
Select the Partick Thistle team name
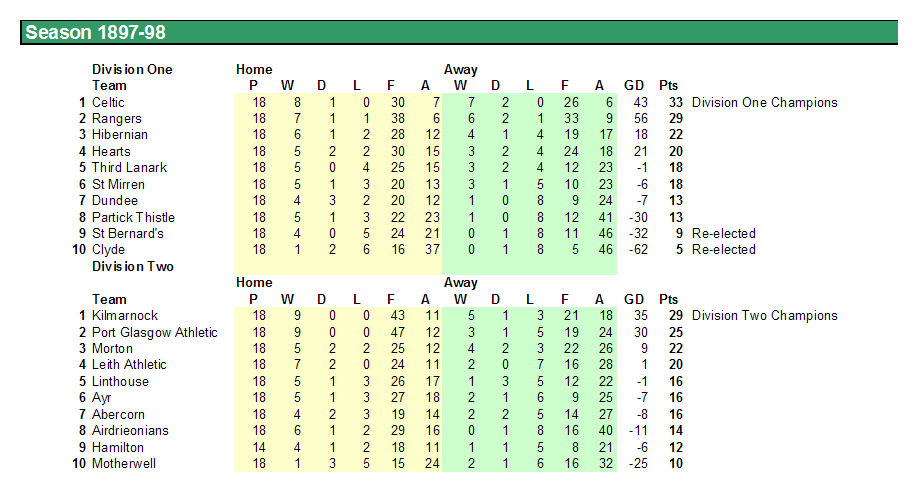pos(133,217)
